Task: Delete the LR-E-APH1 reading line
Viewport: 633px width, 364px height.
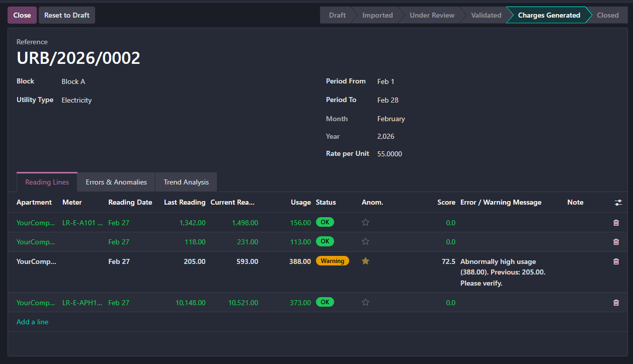Action: point(616,303)
